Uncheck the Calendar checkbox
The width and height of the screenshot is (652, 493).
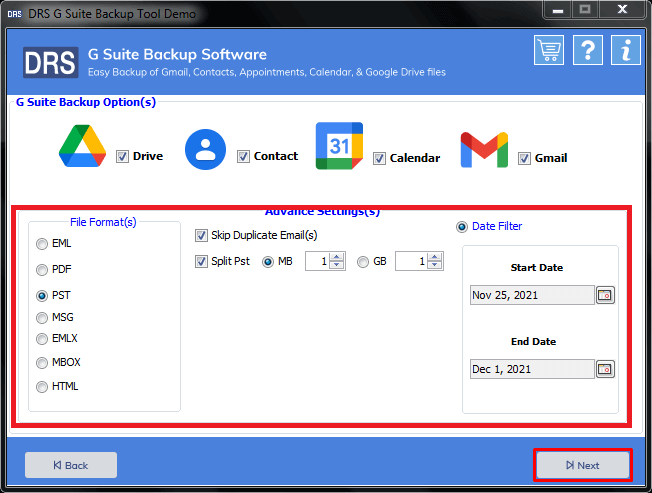click(x=379, y=158)
